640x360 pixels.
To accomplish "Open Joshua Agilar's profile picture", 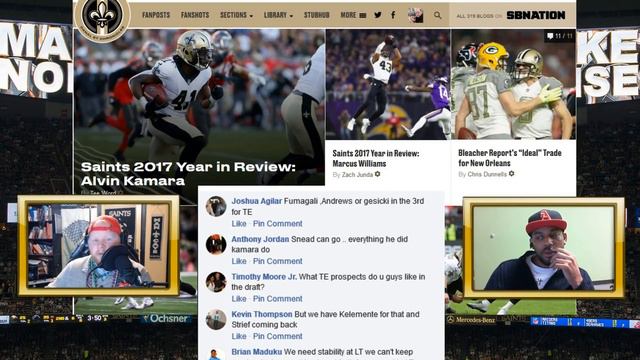I will [x=216, y=206].
